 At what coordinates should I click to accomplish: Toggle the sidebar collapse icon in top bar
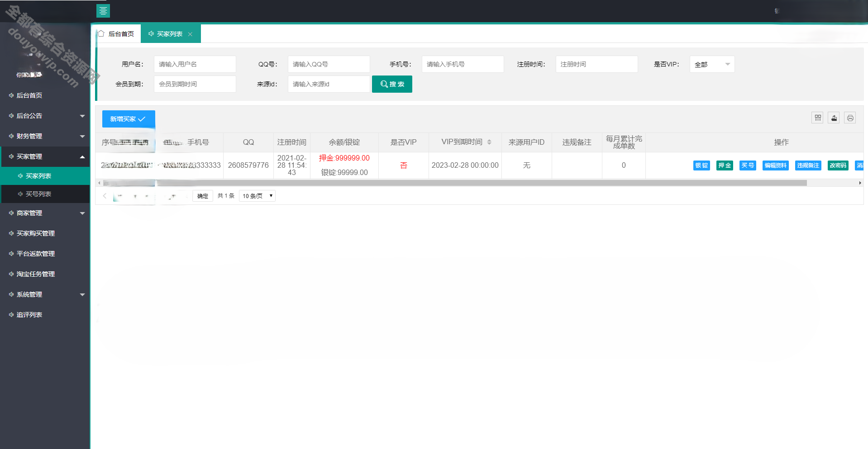tap(103, 11)
